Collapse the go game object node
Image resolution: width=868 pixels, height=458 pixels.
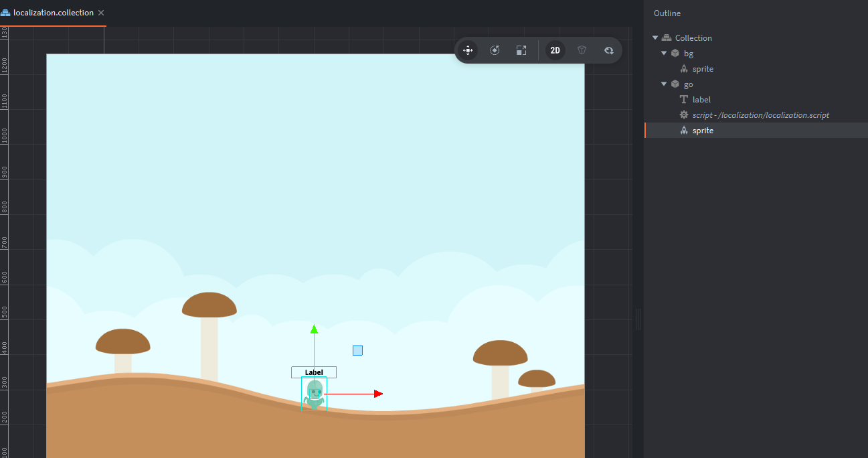tap(664, 84)
